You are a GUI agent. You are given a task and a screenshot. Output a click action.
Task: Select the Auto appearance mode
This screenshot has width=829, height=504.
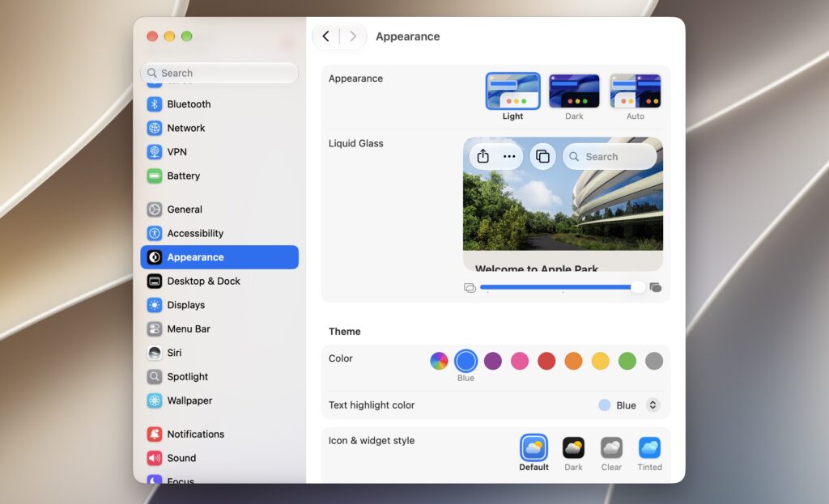pos(636,97)
